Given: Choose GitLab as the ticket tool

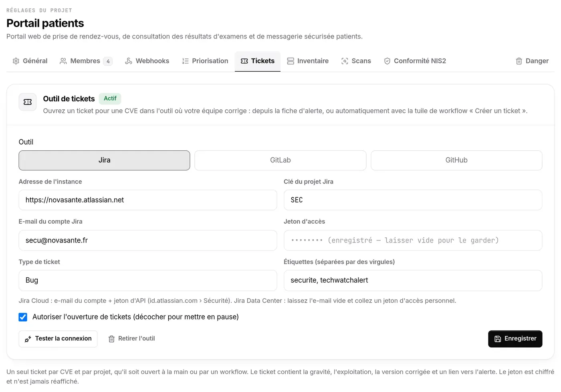Looking at the screenshot, I should [x=280, y=160].
